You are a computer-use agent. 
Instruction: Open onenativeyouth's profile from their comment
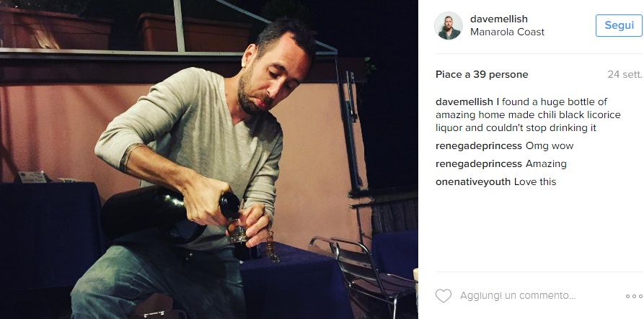click(x=473, y=181)
